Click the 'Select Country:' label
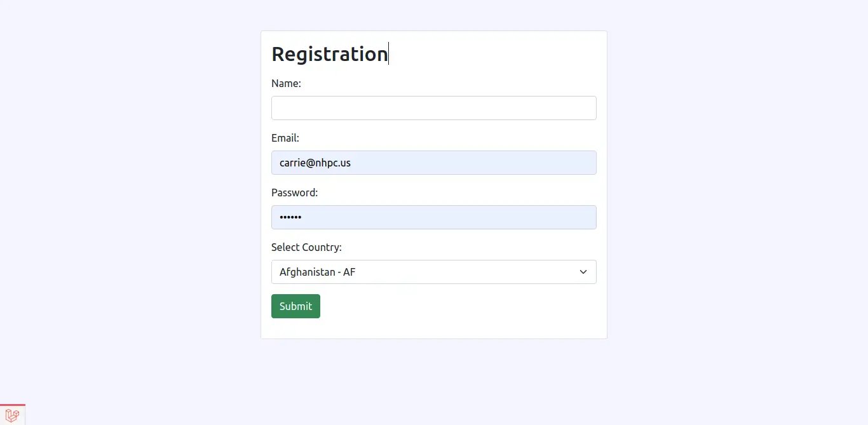Screen dimensions: 868x425 click(x=306, y=247)
